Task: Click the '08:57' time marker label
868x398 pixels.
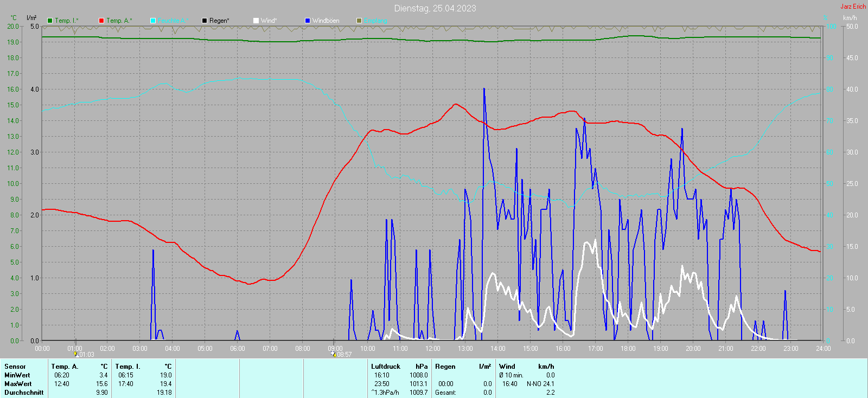Action: [344, 355]
